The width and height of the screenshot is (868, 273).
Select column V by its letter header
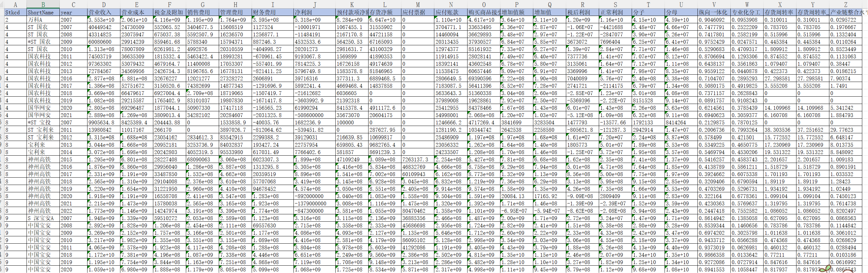coord(714,4)
